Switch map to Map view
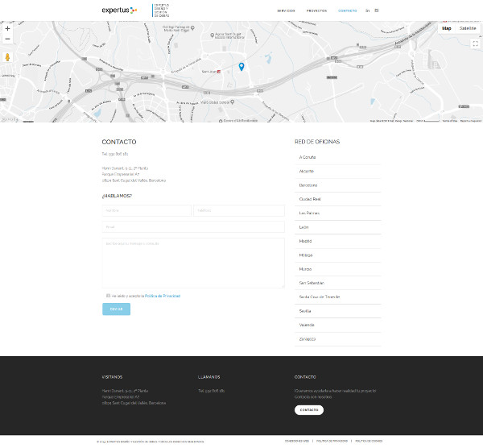 [446, 28]
